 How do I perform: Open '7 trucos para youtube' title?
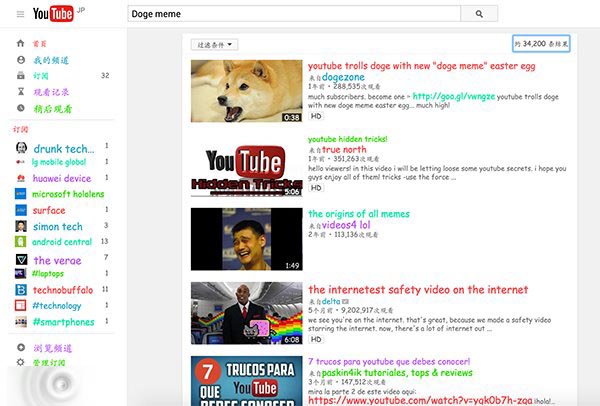389,362
